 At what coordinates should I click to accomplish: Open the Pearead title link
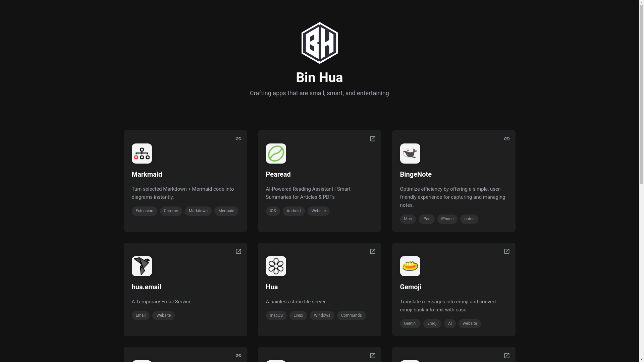point(278,174)
